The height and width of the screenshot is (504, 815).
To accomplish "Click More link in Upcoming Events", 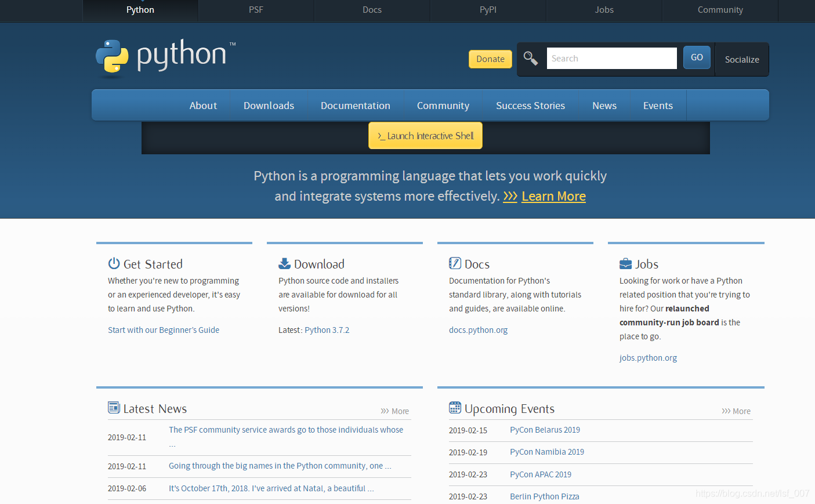I will [736, 411].
